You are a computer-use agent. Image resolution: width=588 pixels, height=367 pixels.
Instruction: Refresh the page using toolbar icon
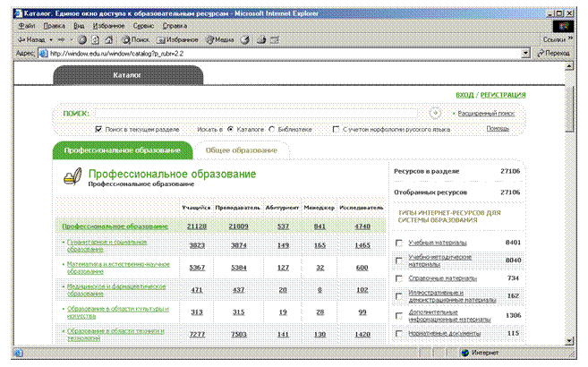pos(96,39)
